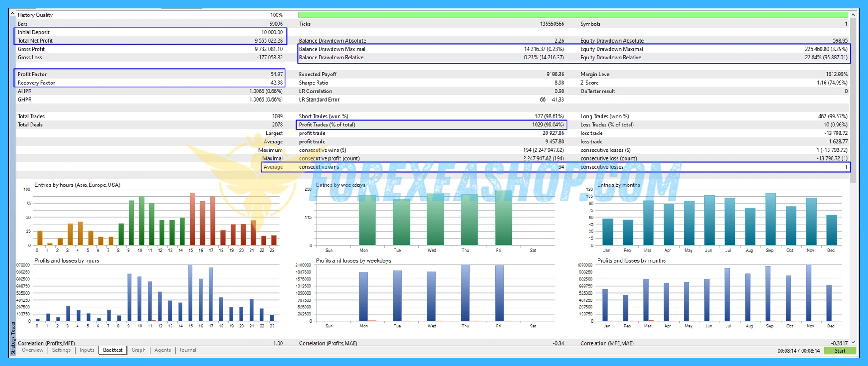The width and height of the screenshot is (868, 366).
Task: Select the Backtest tab
Action: click(x=113, y=350)
